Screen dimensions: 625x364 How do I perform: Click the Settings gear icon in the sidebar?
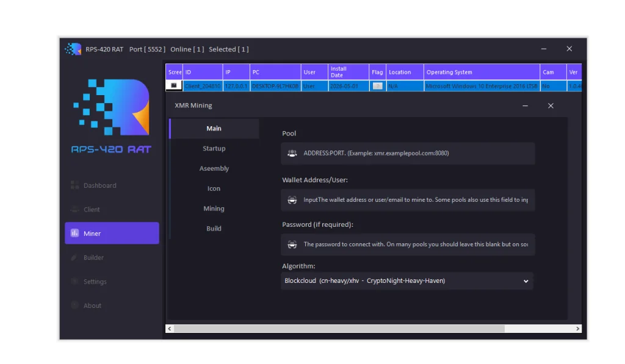[74, 281]
